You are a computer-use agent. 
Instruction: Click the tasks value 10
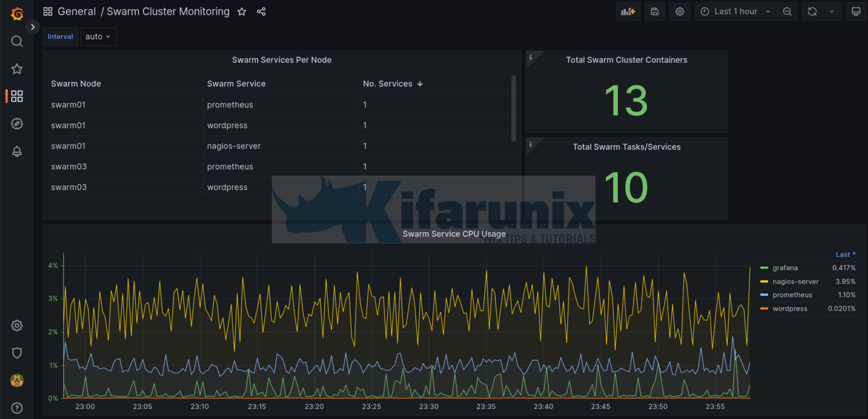(x=626, y=187)
